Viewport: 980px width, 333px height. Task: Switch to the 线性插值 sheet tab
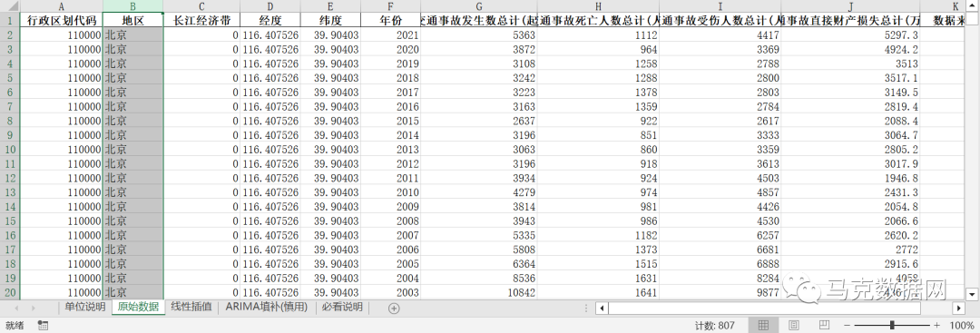click(191, 308)
